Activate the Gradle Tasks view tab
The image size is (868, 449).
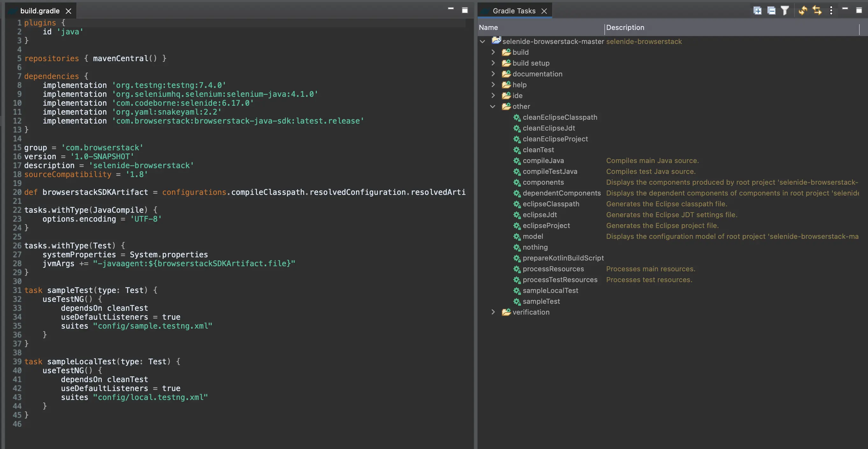pos(514,11)
